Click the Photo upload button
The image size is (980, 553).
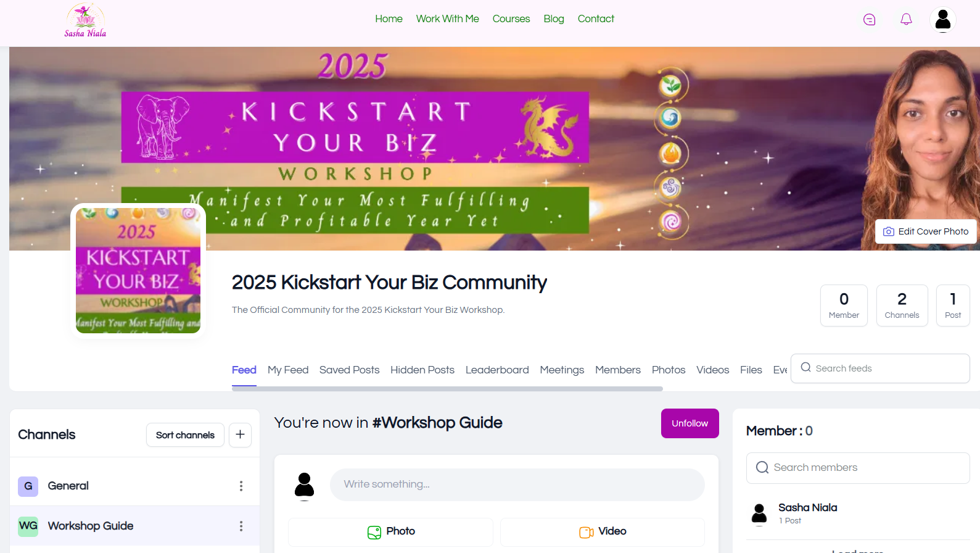pyautogui.click(x=390, y=531)
